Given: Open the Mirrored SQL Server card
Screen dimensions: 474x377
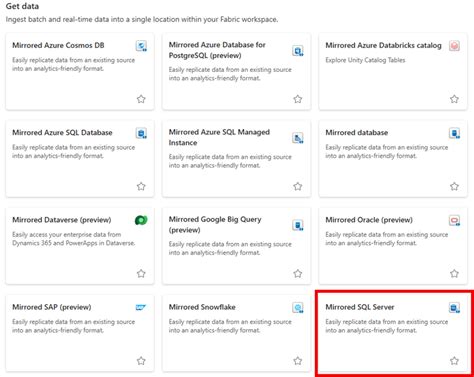Looking at the screenshot, I should [x=393, y=333].
